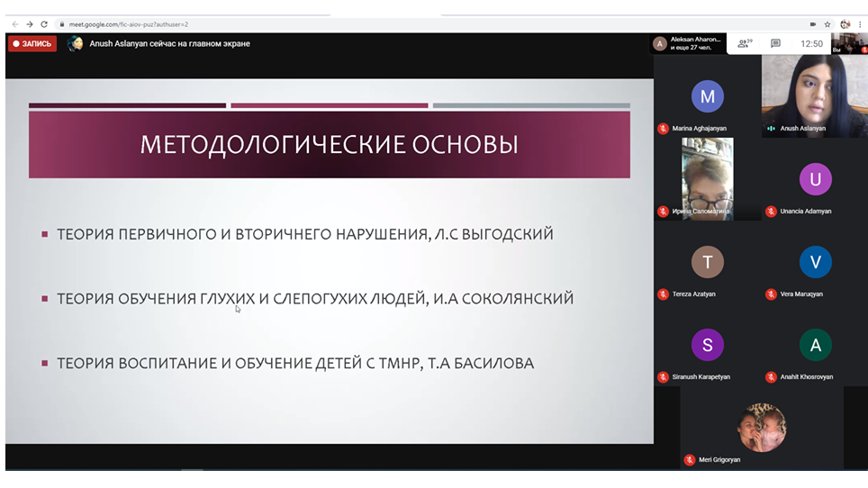Click the browser back arrow
This screenshot has height=488, width=868.
[14, 24]
